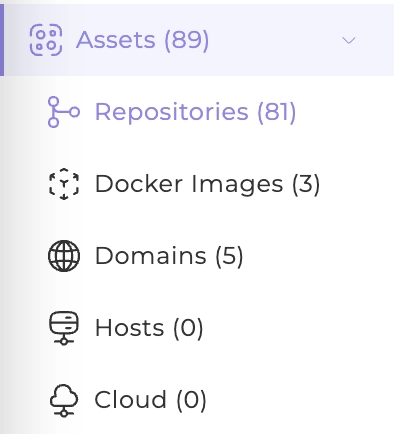Click the Hosts server icon

(64, 328)
